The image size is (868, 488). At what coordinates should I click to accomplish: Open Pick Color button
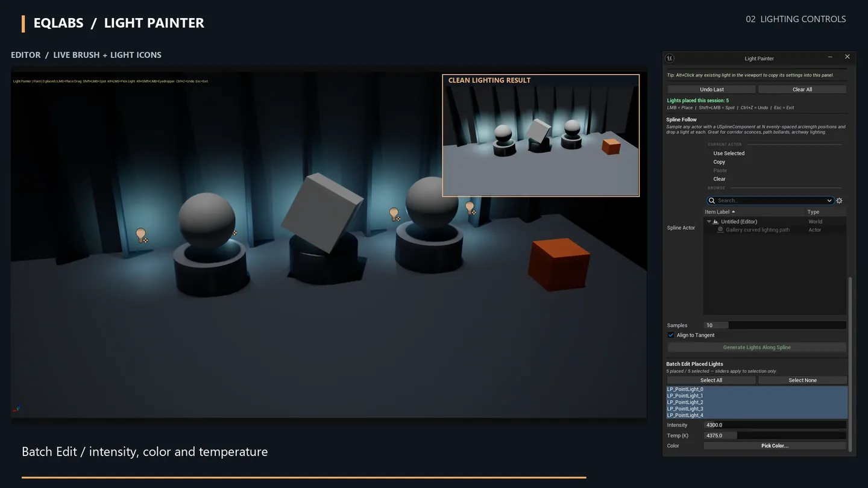775,446
